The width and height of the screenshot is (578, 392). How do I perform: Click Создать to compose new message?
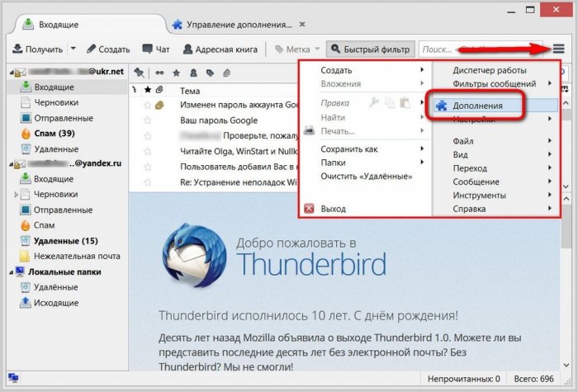(x=107, y=50)
